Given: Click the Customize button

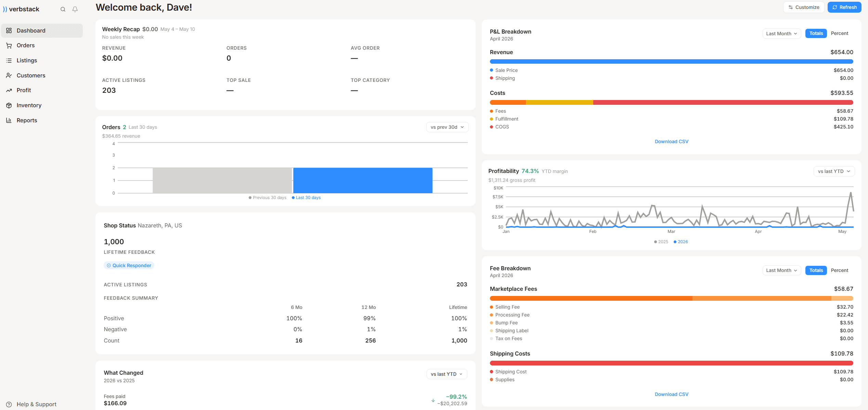Looking at the screenshot, I should click(x=803, y=7).
